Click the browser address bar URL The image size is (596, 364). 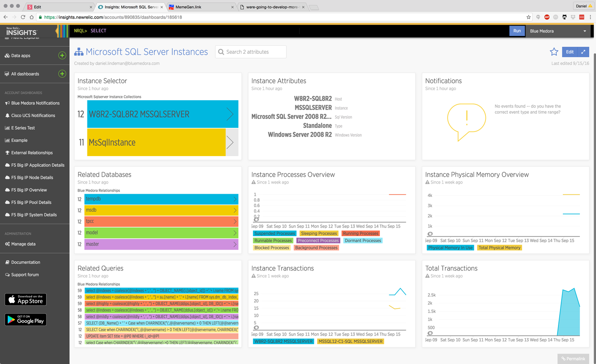pos(113,17)
